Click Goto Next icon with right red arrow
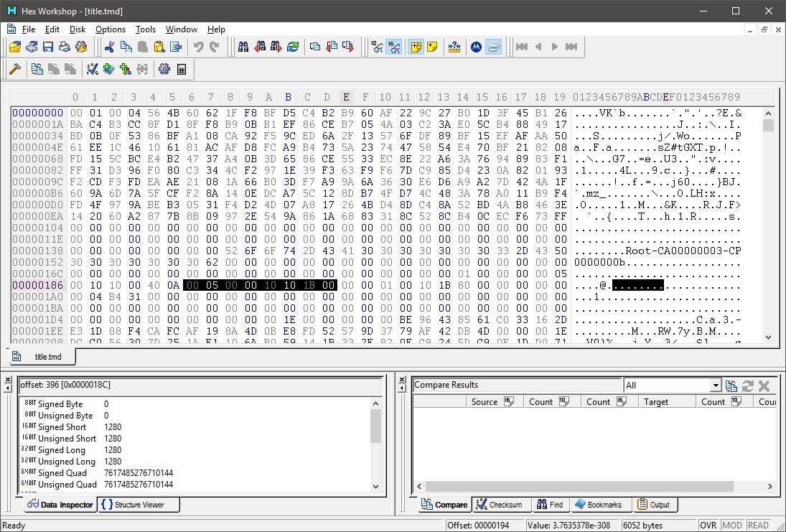786x532 pixels. [x=348, y=47]
